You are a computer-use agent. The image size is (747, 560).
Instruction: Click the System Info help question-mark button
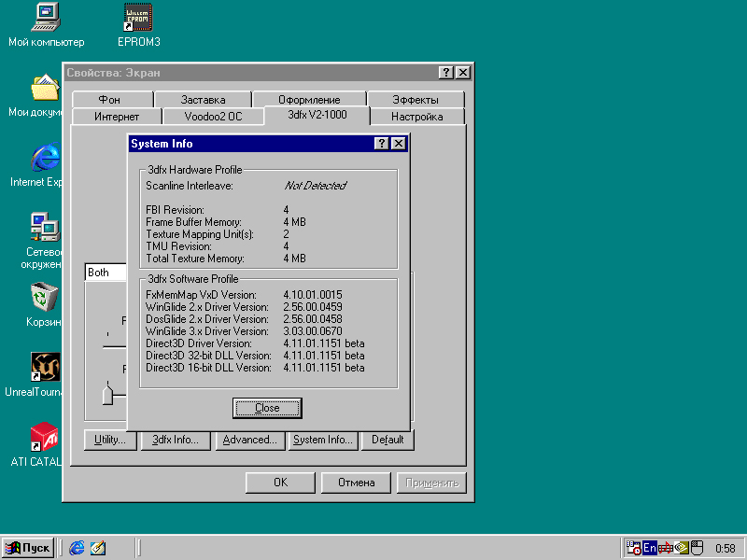pyautogui.click(x=382, y=144)
